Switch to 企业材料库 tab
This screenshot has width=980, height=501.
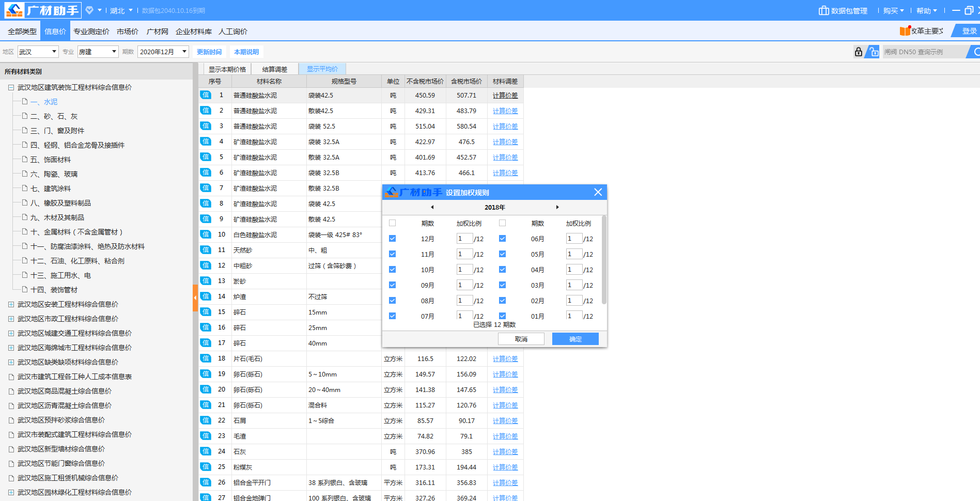pyautogui.click(x=194, y=32)
